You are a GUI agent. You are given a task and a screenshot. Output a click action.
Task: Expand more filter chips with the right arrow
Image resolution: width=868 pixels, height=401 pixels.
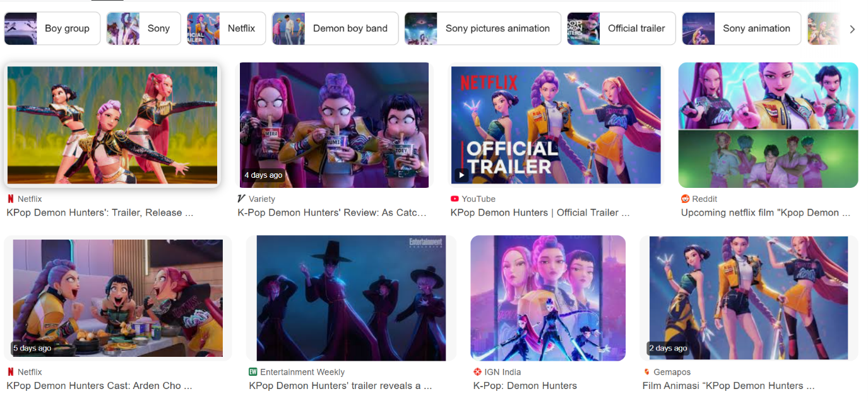coord(852,28)
